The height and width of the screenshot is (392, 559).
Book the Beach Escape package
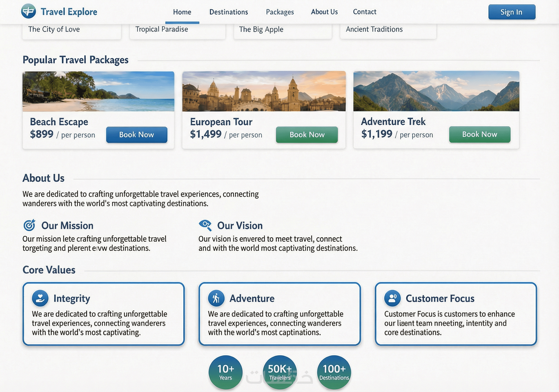pyautogui.click(x=137, y=135)
